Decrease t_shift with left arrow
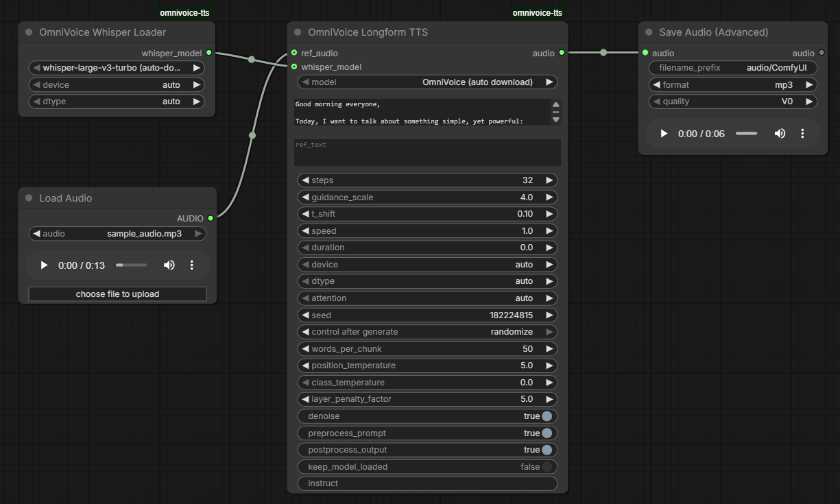Image resolution: width=840 pixels, height=504 pixels. [x=305, y=214]
